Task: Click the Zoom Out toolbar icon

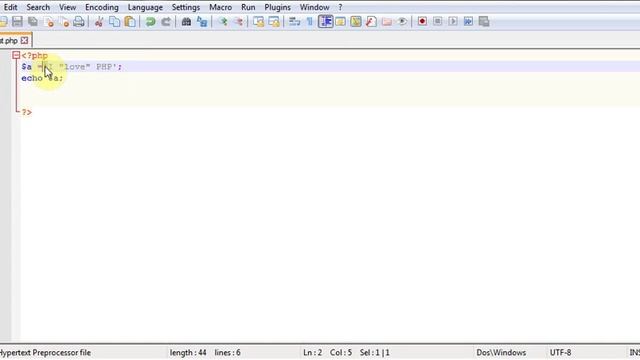Action: [x=238, y=21]
